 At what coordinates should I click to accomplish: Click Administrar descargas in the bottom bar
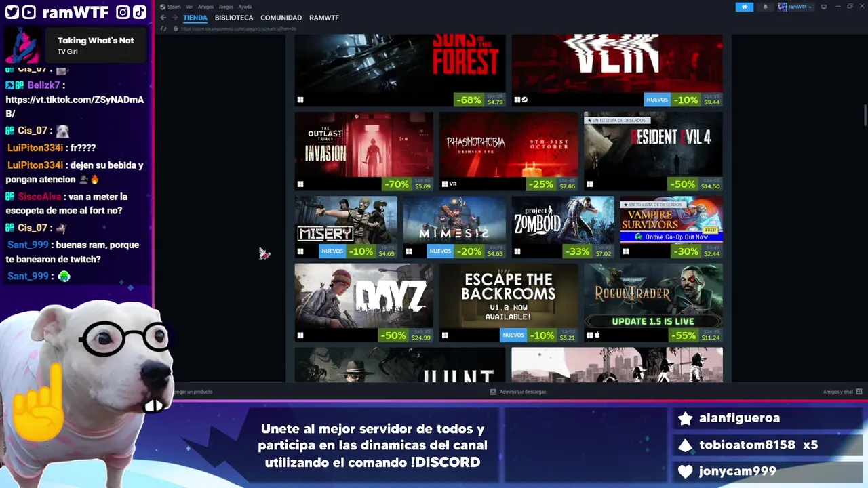(518, 392)
